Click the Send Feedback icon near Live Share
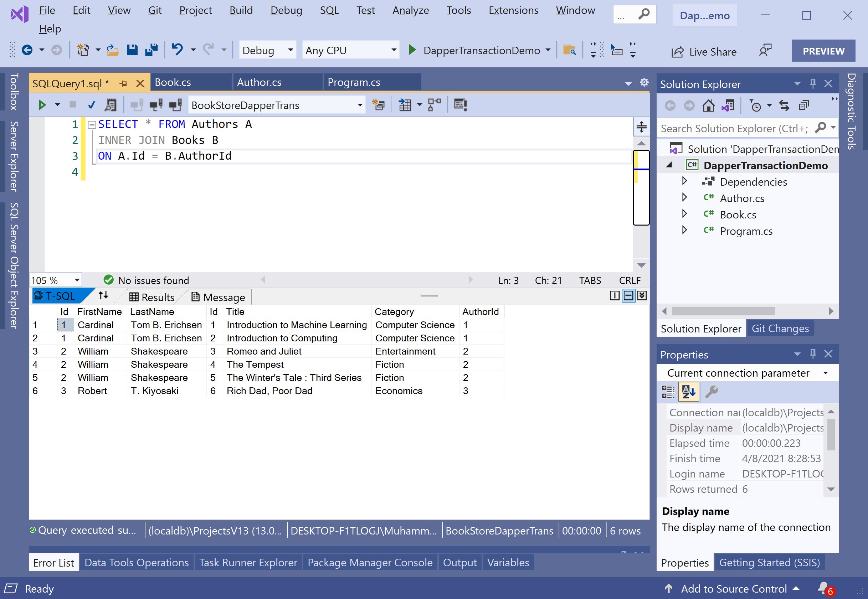The height and width of the screenshot is (599, 868). tap(765, 51)
